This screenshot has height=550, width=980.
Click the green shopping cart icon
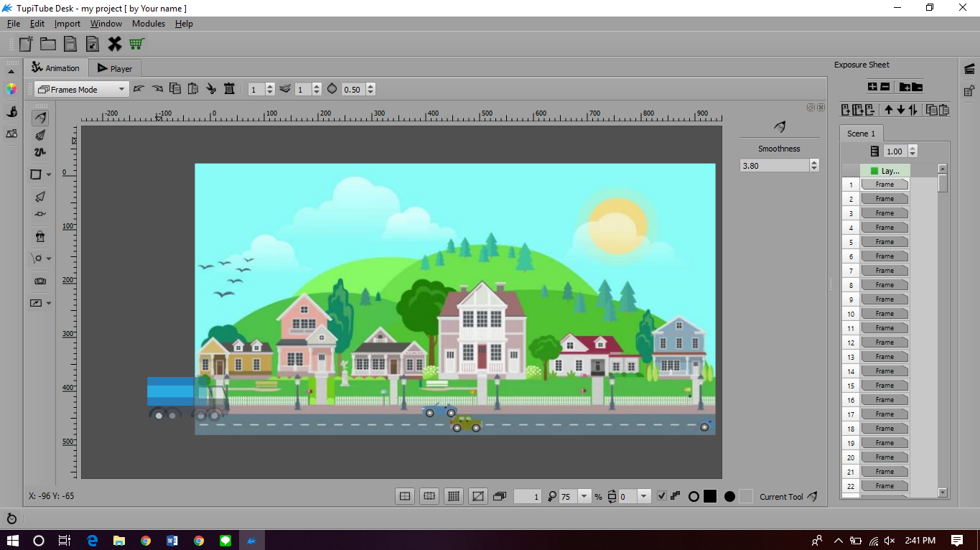[136, 44]
